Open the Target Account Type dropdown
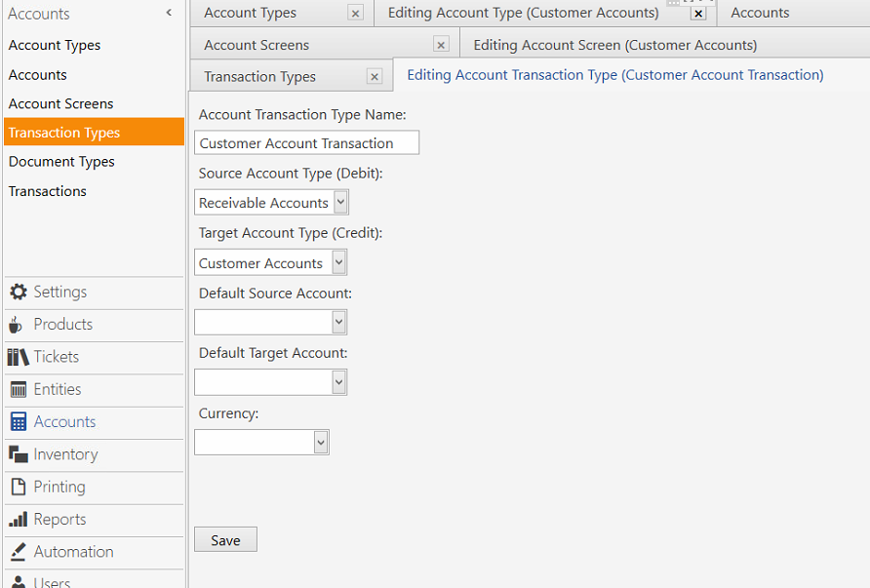The height and width of the screenshot is (588, 870). (x=338, y=262)
